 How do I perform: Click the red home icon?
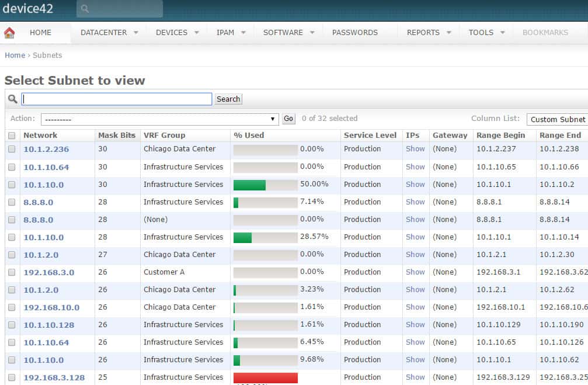pyautogui.click(x=9, y=33)
